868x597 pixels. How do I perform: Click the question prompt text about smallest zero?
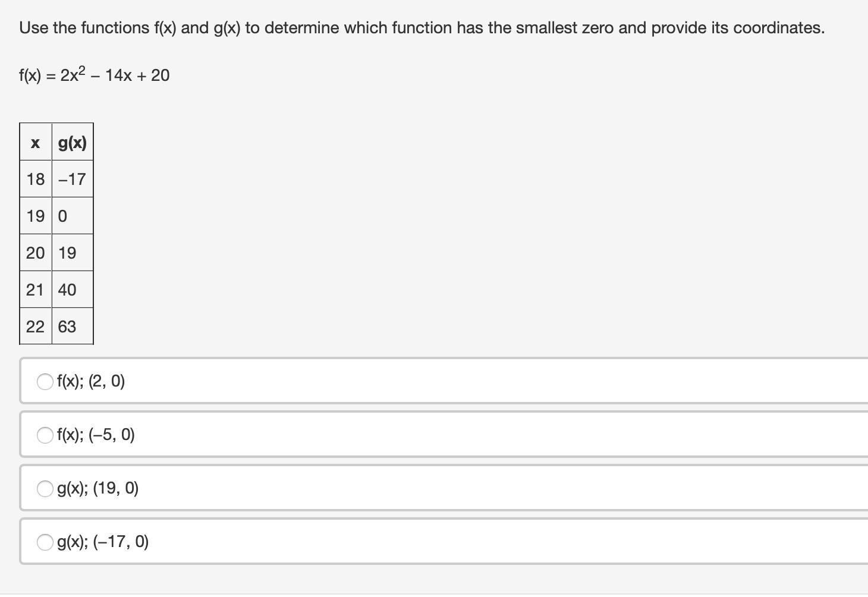pyautogui.click(x=422, y=28)
